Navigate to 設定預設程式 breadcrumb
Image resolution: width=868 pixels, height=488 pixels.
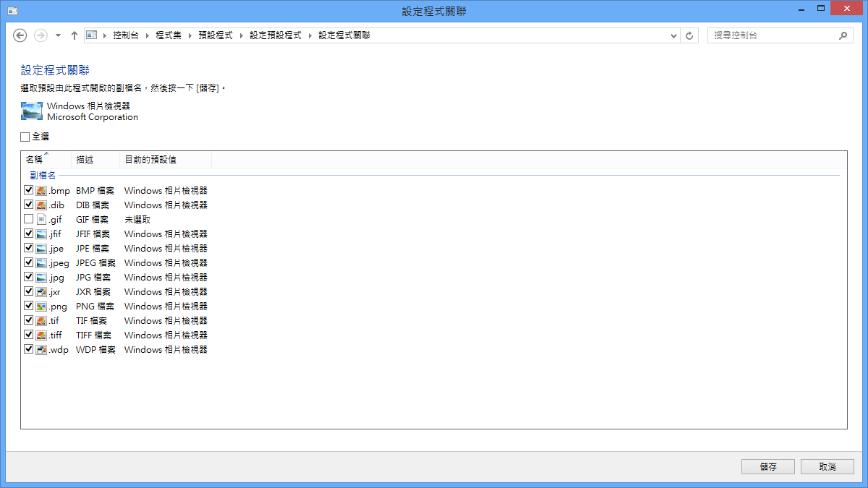tap(276, 35)
